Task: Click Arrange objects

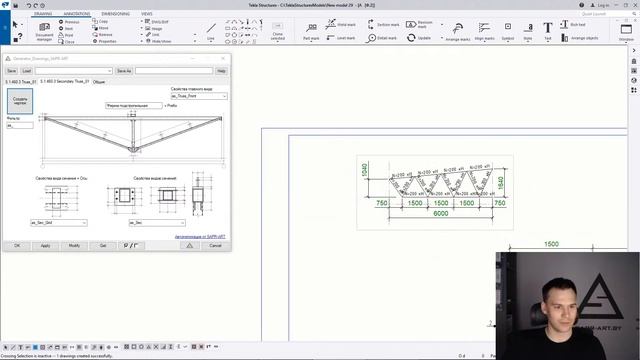Action: (x=580, y=38)
